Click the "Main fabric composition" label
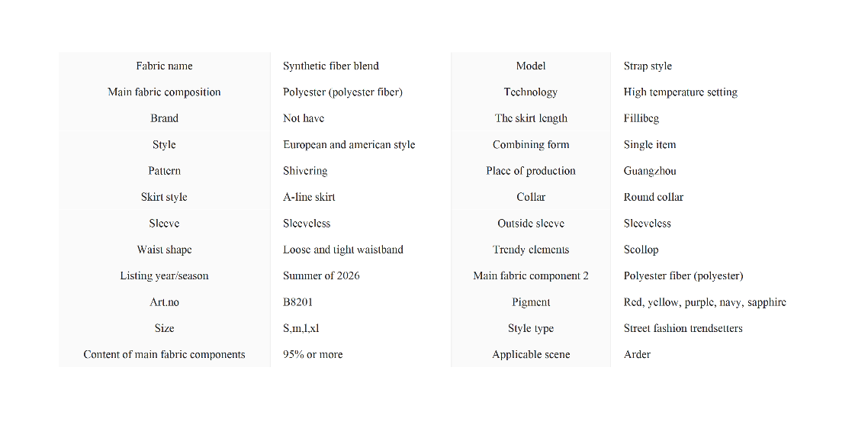Screen dimensions: 868x435 [164, 92]
